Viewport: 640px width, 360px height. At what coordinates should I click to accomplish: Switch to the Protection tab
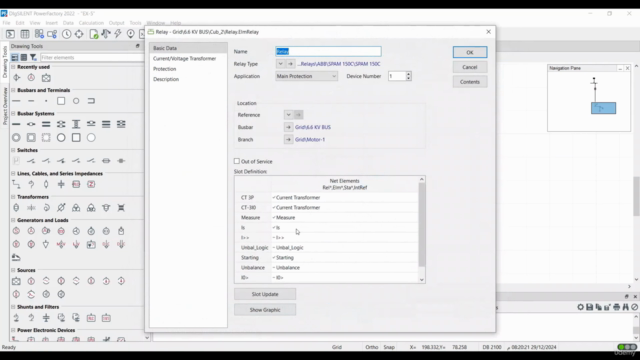(x=164, y=69)
